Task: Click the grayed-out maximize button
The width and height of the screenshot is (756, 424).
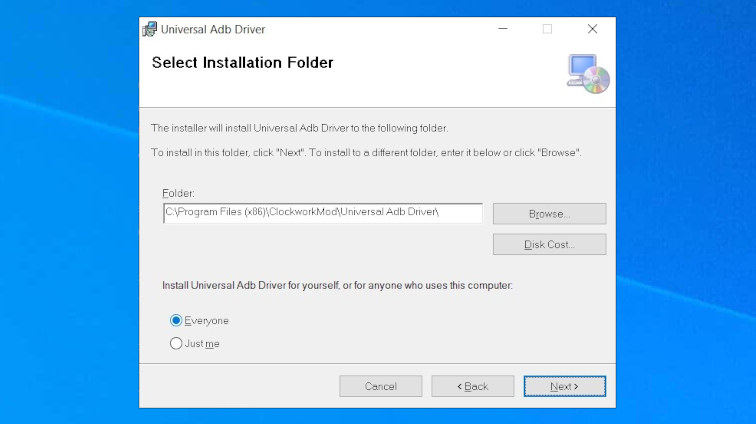Action: (547, 29)
